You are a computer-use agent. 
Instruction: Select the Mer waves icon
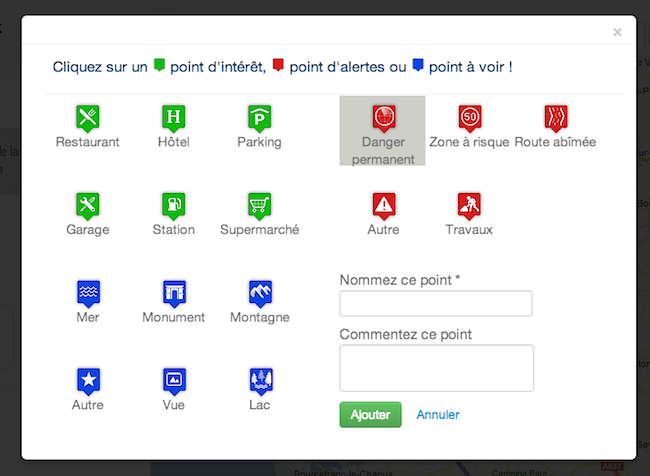coord(88,293)
